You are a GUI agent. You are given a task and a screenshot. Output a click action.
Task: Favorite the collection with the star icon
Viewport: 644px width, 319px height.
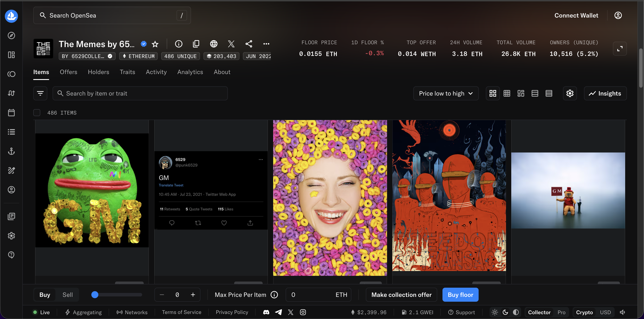pyautogui.click(x=155, y=44)
